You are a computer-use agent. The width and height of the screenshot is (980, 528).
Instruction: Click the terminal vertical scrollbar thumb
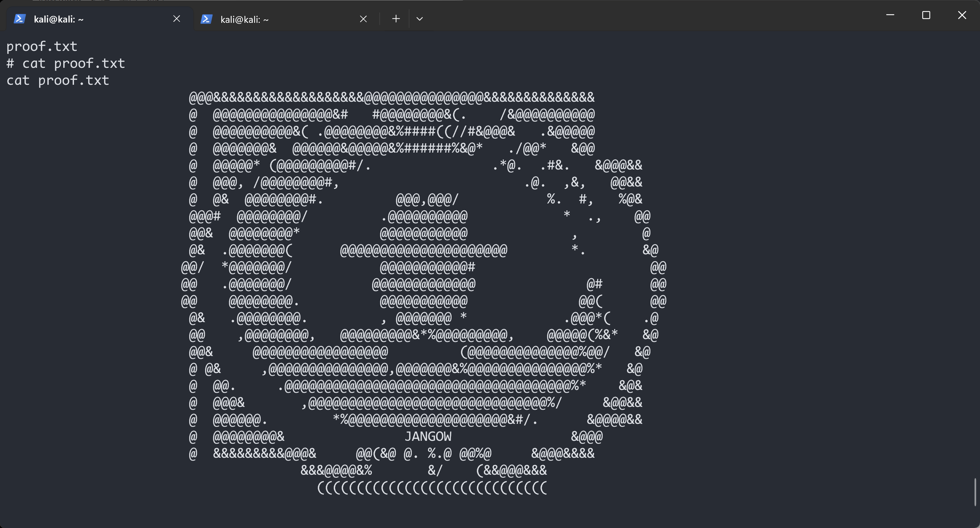pos(976,492)
